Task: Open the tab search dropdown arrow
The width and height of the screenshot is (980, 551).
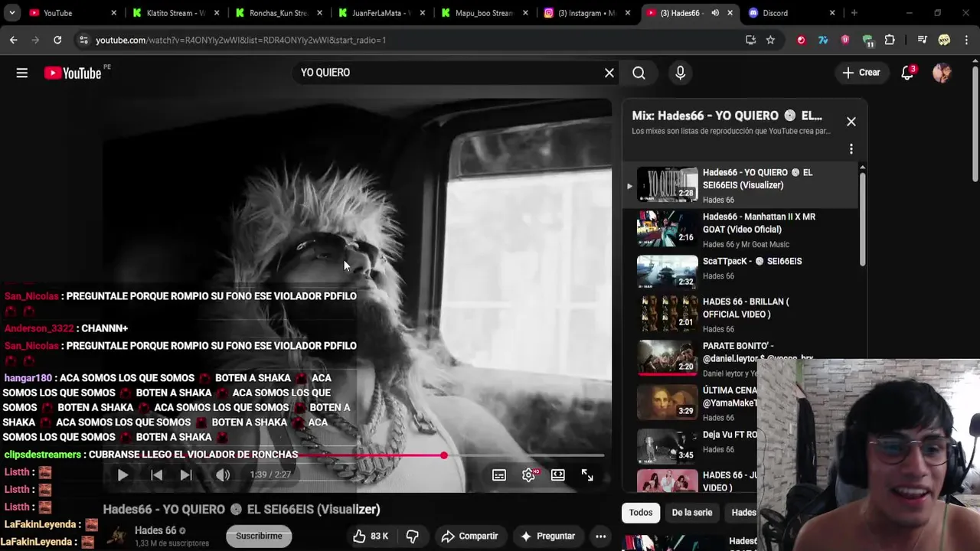Action: (11, 13)
